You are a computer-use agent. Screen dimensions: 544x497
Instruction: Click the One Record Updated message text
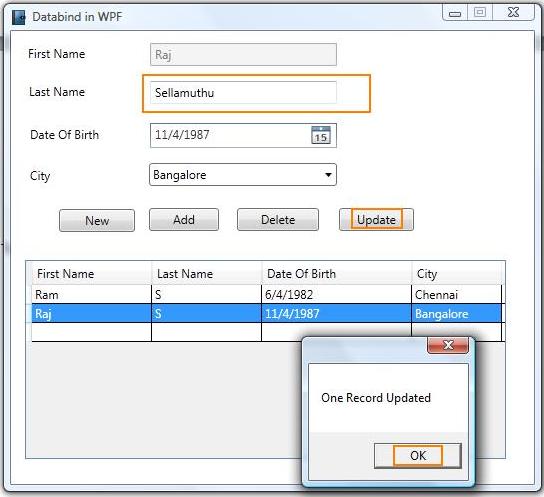tap(376, 398)
